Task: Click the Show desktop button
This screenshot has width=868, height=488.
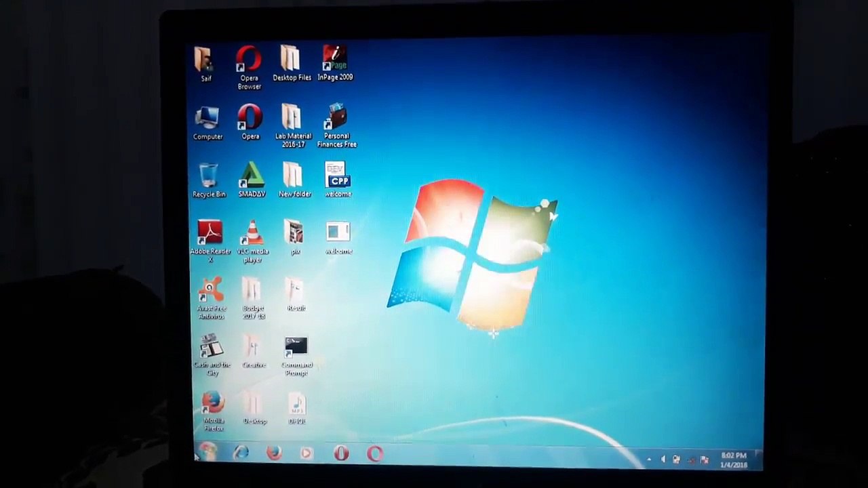Action: 759,461
